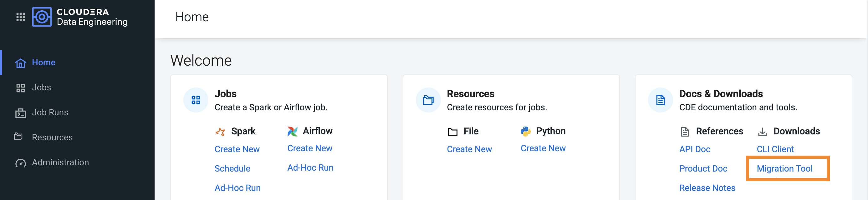Create New Spark job

click(x=237, y=149)
